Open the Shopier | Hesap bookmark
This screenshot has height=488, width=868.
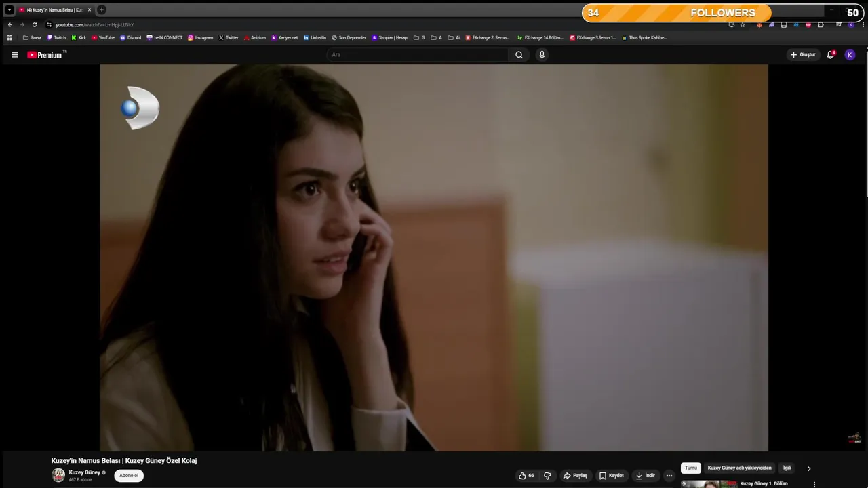[x=389, y=38]
